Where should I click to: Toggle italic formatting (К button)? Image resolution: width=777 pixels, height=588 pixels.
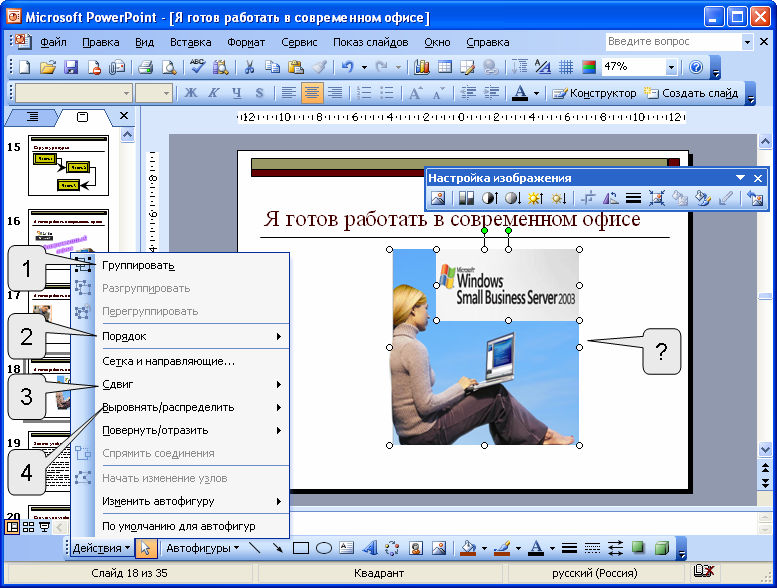[x=214, y=93]
